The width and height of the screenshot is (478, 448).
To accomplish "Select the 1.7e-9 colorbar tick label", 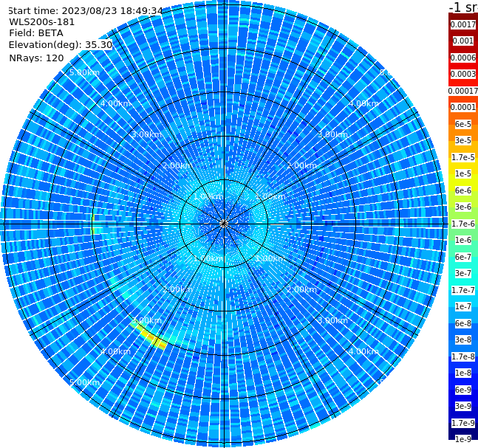I will 463,423.
